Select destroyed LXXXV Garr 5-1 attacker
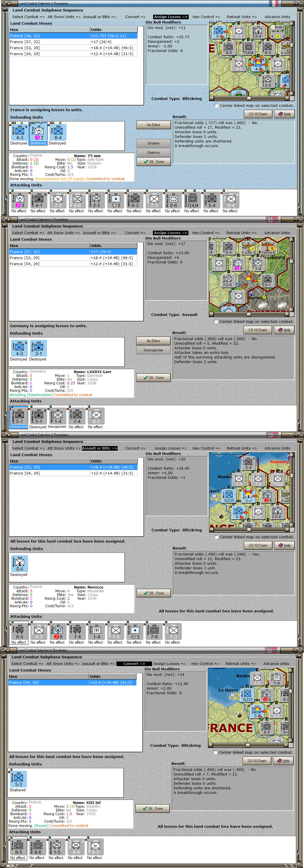 click(x=39, y=416)
